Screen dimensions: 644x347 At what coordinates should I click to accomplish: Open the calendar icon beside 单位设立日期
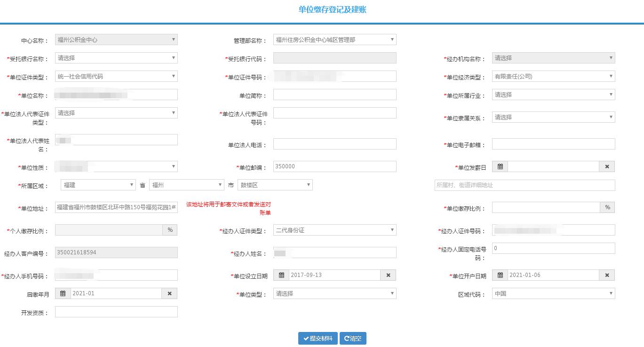pyautogui.click(x=280, y=275)
